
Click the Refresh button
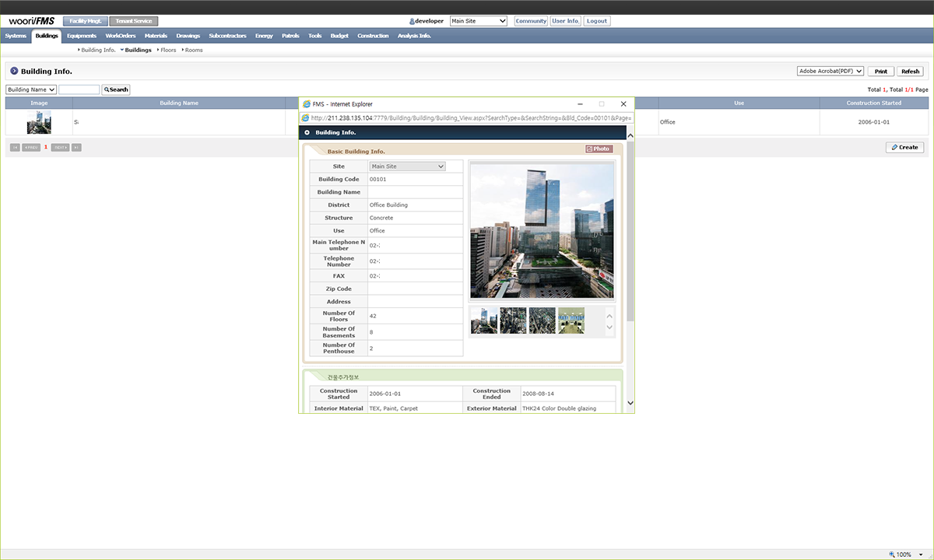910,71
